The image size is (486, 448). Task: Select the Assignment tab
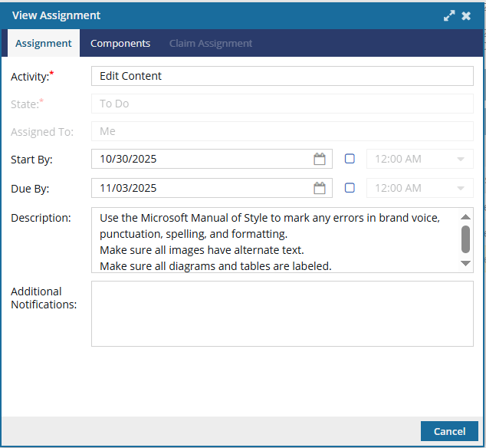point(44,44)
